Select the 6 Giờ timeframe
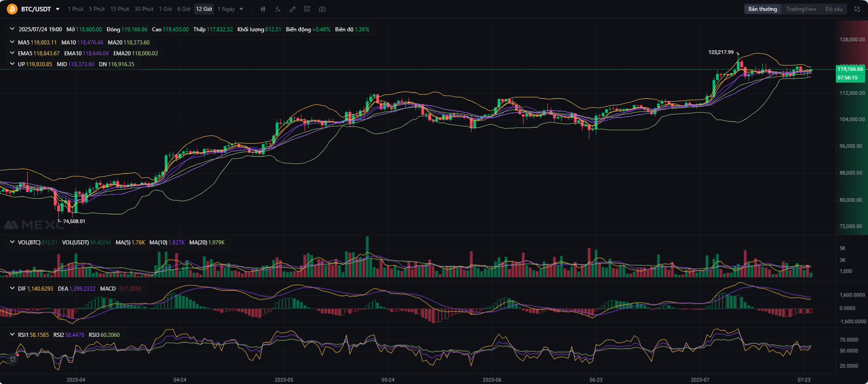Image resolution: width=868 pixels, height=384 pixels. pyautogui.click(x=184, y=9)
